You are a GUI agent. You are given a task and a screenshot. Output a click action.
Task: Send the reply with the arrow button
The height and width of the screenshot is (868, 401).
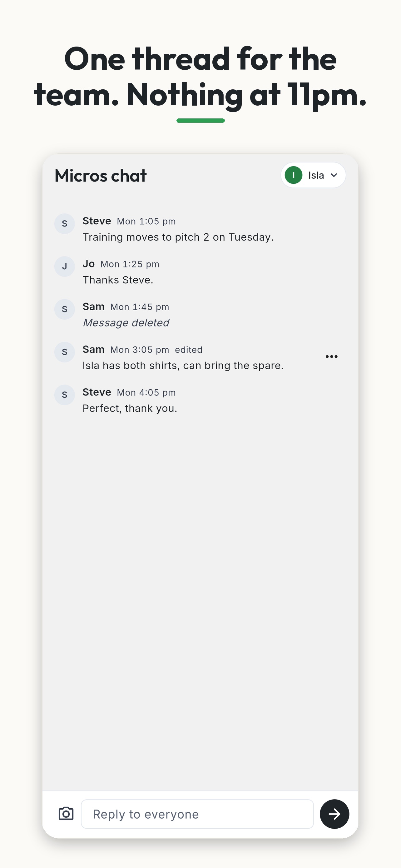(x=334, y=814)
